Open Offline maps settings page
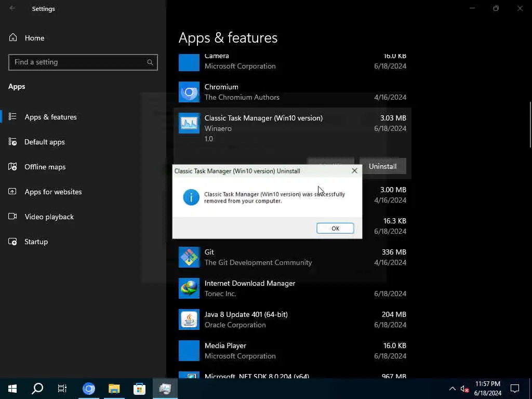This screenshot has height=399, width=532. click(x=45, y=167)
